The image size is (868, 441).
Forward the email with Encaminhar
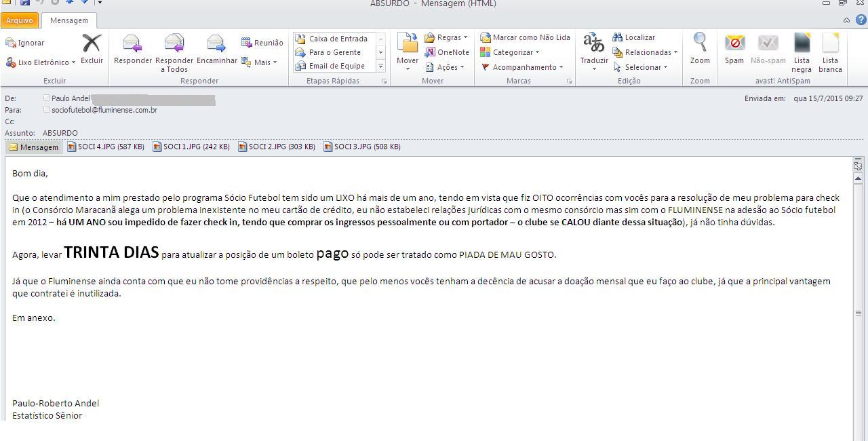tap(217, 49)
